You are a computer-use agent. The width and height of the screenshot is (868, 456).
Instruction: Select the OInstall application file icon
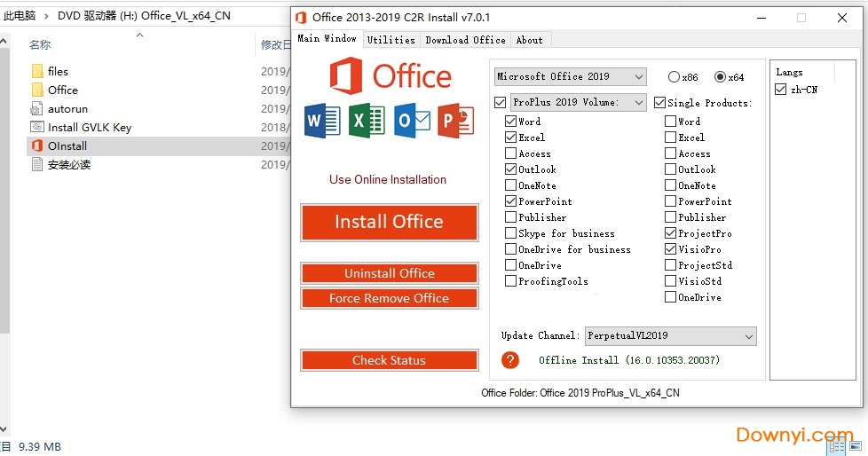pyautogui.click(x=36, y=145)
